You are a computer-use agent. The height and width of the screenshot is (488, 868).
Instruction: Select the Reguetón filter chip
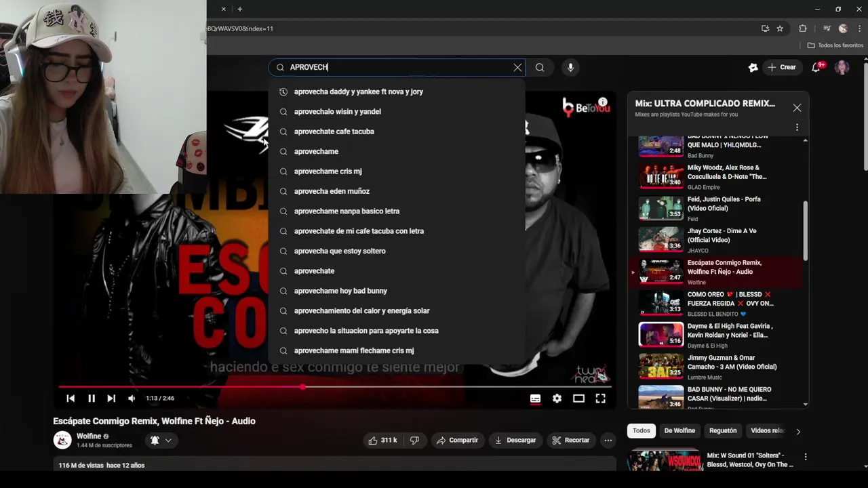pos(723,430)
